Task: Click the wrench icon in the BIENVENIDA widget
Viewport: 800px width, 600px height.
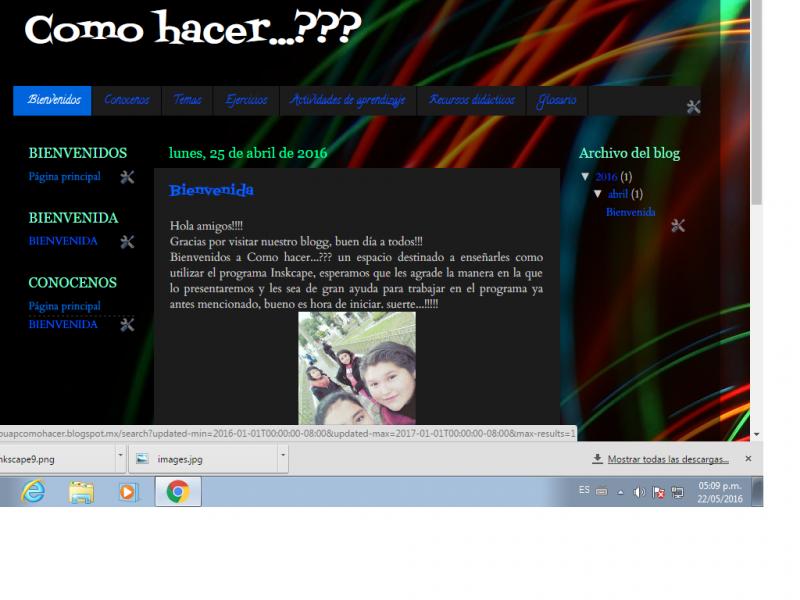Action: 127,241
